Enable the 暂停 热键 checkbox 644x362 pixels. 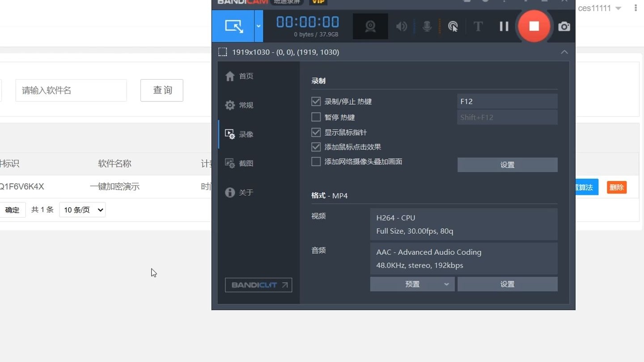click(316, 117)
